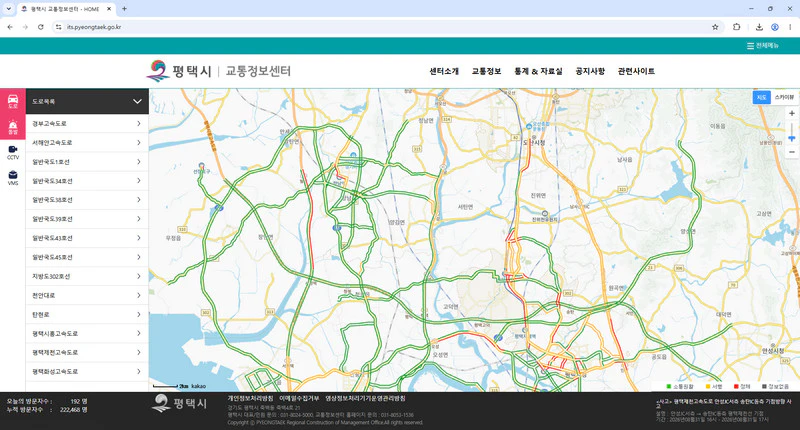The width and height of the screenshot is (800, 430).
Task: Open the 공지사항 menu
Action: [590, 71]
